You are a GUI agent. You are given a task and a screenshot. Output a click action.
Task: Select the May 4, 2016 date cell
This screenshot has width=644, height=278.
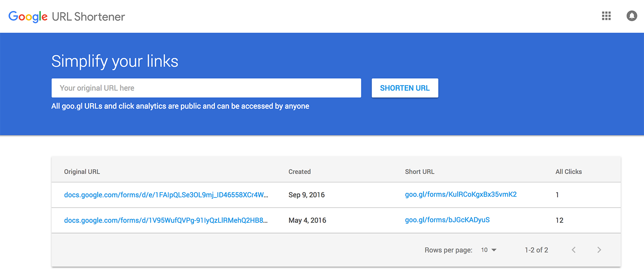point(307,220)
